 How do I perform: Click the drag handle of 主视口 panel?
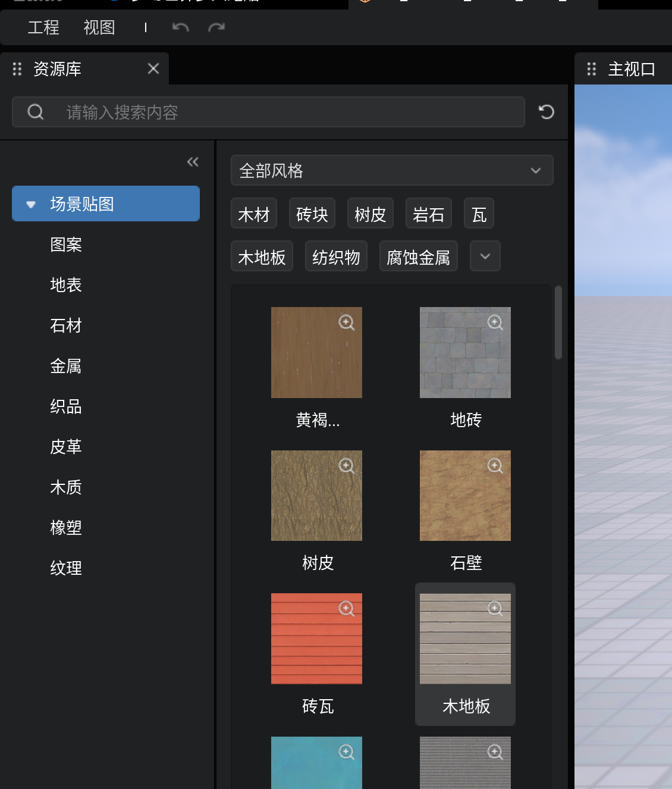592,69
